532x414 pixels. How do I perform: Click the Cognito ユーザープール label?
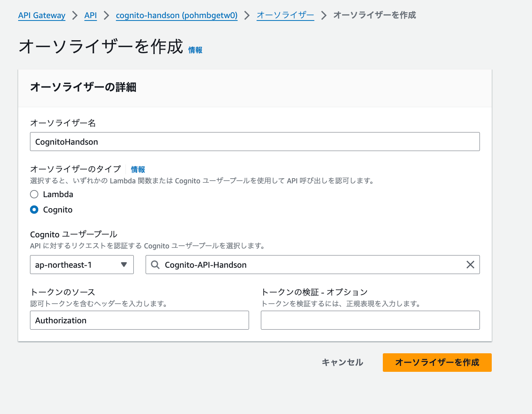[x=74, y=235]
